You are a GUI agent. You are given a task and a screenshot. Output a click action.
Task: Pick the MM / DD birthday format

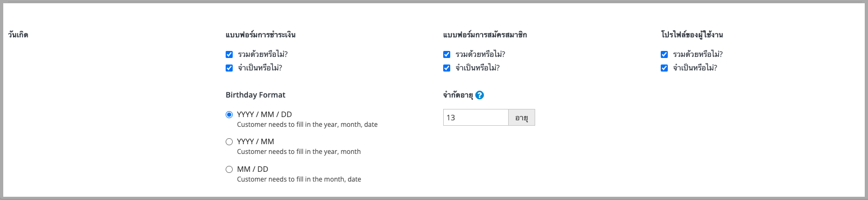pyautogui.click(x=229, y=169)
